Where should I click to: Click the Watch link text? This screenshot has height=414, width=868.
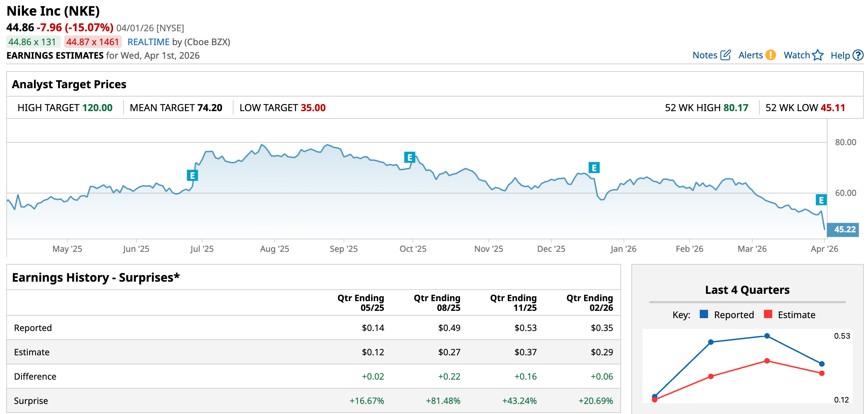[x=797, y=55]
